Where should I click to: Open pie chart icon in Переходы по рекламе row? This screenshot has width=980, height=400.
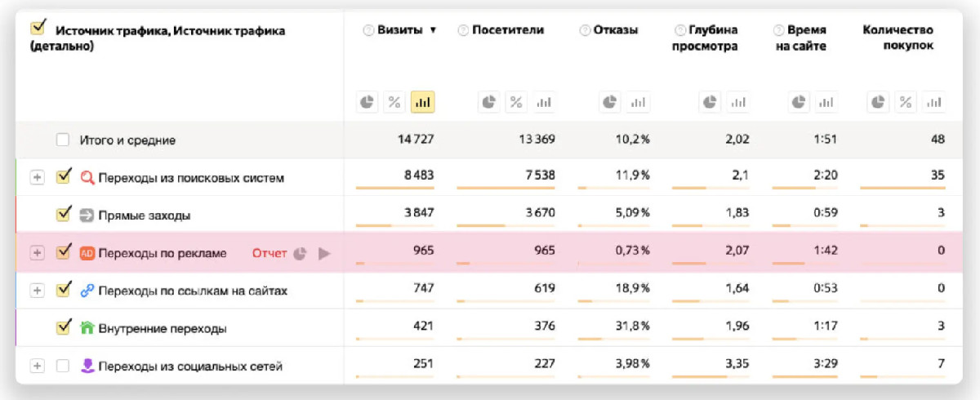pyautogui.click(x=300, y=253)
